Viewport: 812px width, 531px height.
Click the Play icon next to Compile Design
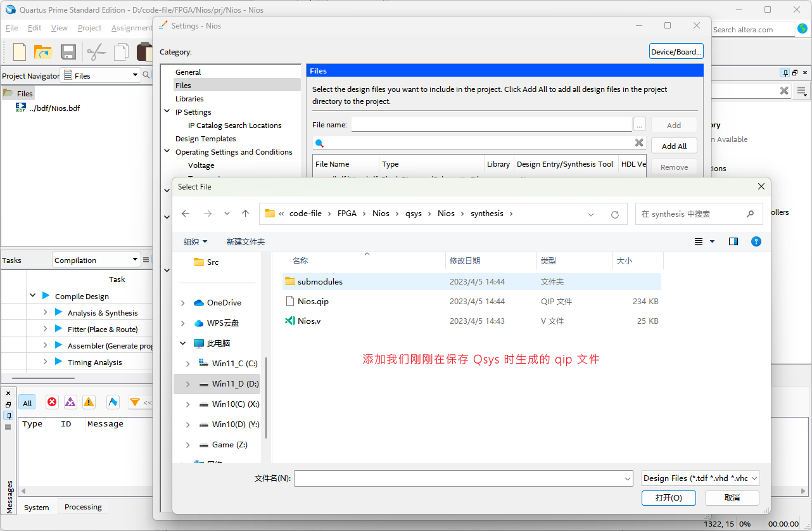(x=46, y=296)
